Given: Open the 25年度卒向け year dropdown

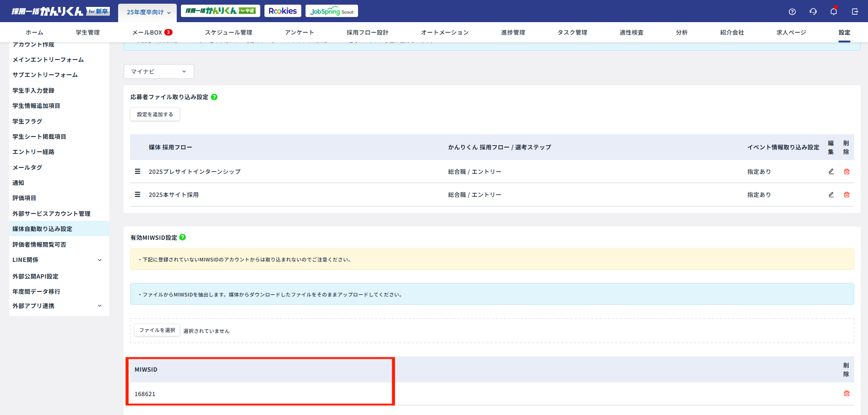Looking at the screenshot, I should pos(148,12).
